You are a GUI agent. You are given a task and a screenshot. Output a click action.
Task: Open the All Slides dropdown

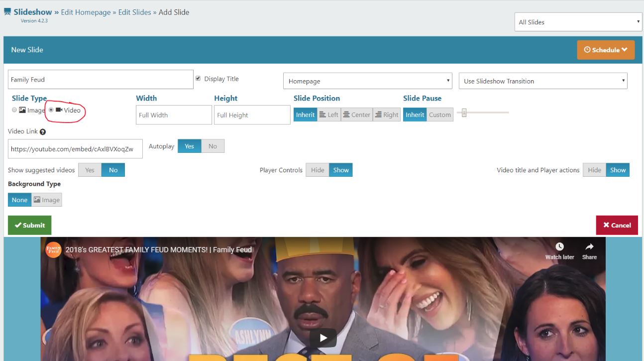point(578,22)
